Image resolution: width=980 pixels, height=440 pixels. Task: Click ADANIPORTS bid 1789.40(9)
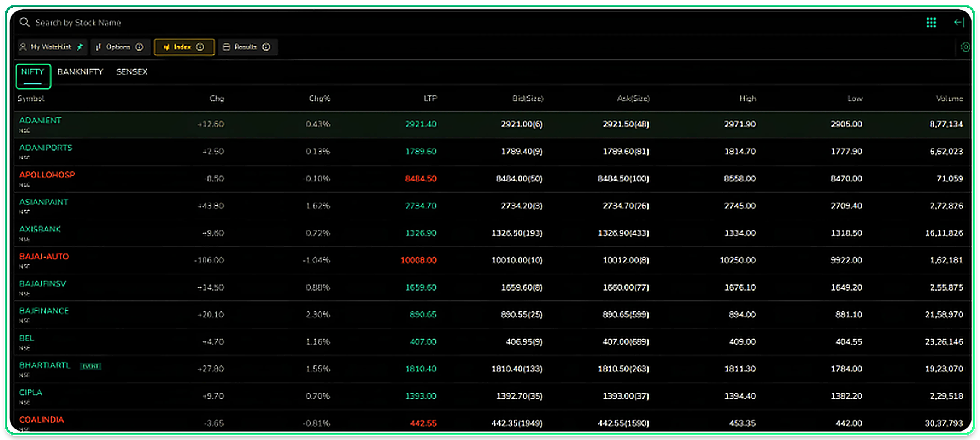522,151
